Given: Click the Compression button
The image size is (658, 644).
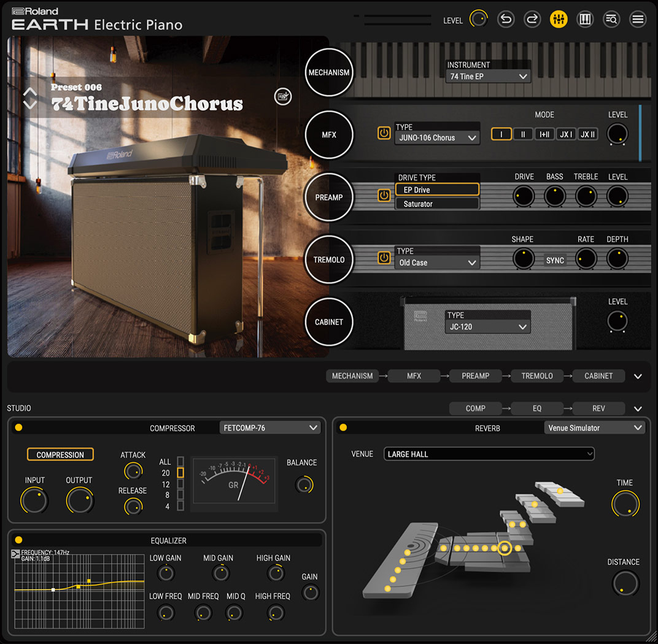Looking at the screenshot, I should 60,454.
